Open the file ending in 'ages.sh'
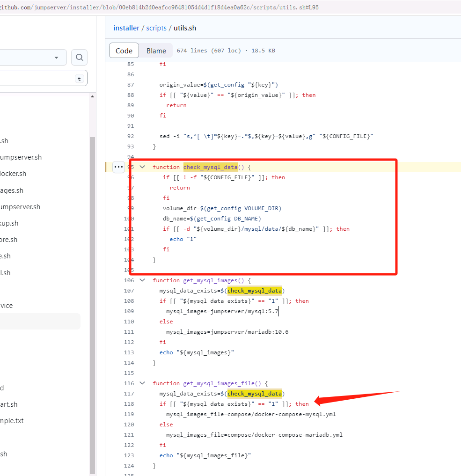The width and height of the screenshot is (461, 476). pyautogui.click(x=12, y=190)
